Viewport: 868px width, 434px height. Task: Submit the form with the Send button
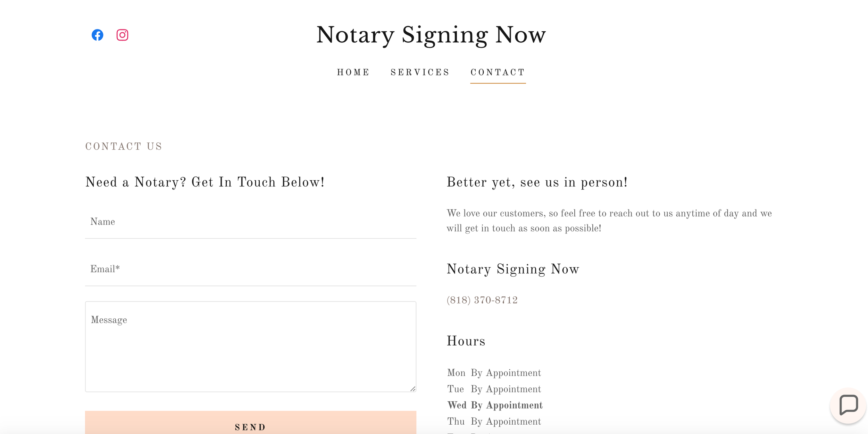[x=251, y=423]
